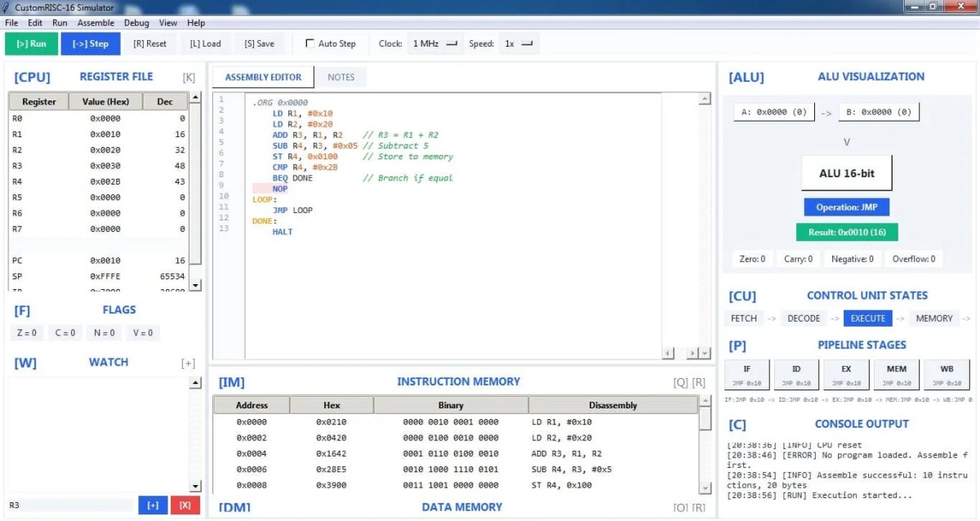Viewport: 980px width, 521px height.
Task: Click the [L] Load button
Action: point(206,44)
